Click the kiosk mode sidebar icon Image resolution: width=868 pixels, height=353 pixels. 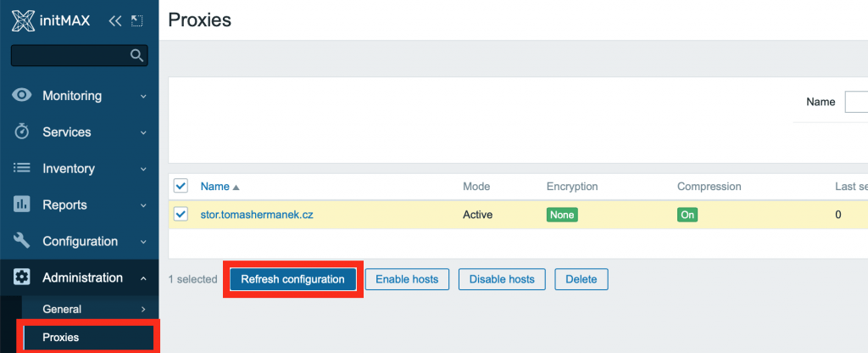pyautogui.click(x=136, y=20)
